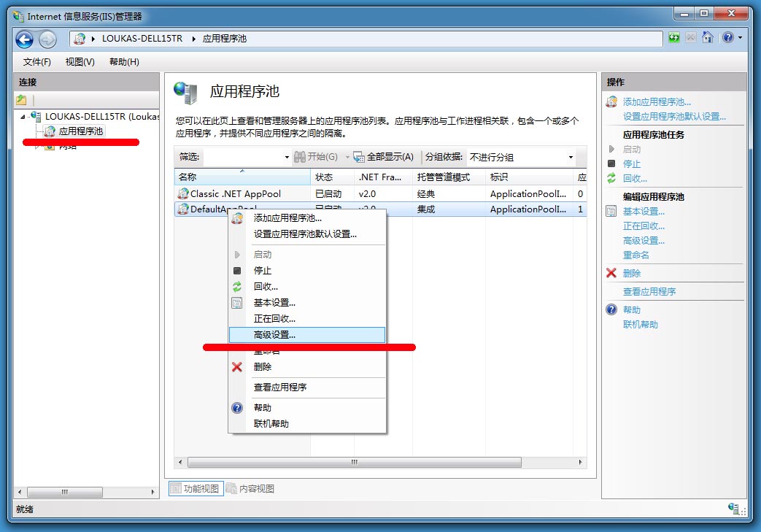Click 设置应用程序池默认设置... in Actions pane
Viewport: 761px width, 532px height.
pyautogui.click(x=675, y=117)
